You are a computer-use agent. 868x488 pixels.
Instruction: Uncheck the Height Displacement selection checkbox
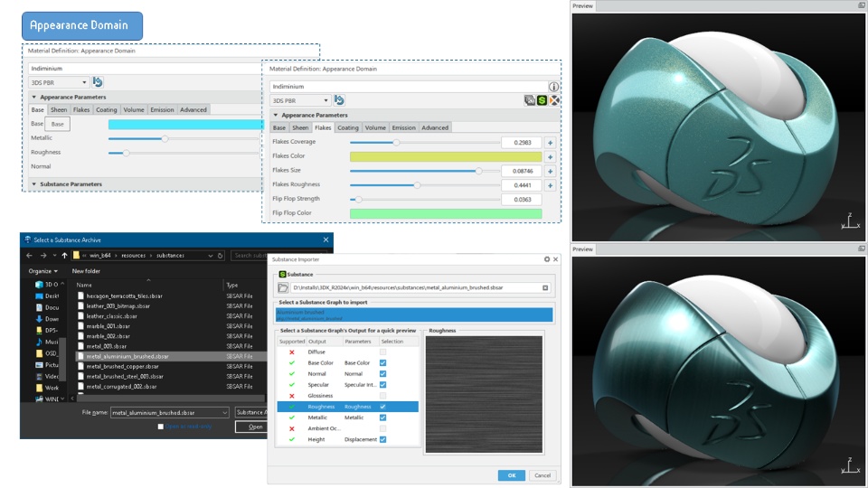coord(382,439)
